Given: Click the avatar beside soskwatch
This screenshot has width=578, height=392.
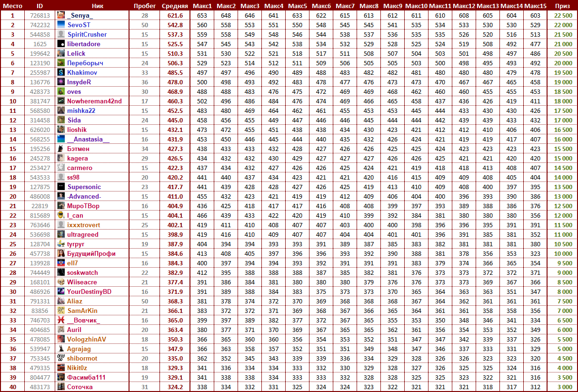Looking at the screenshot, I should tap(61, 272).
